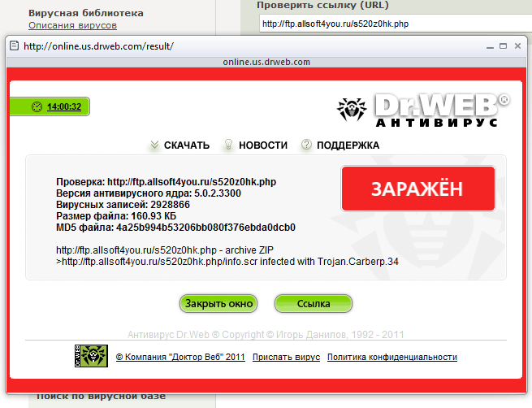Click the Dr.WEB АНТИВИРУС wordmark

tap(441, 111)
